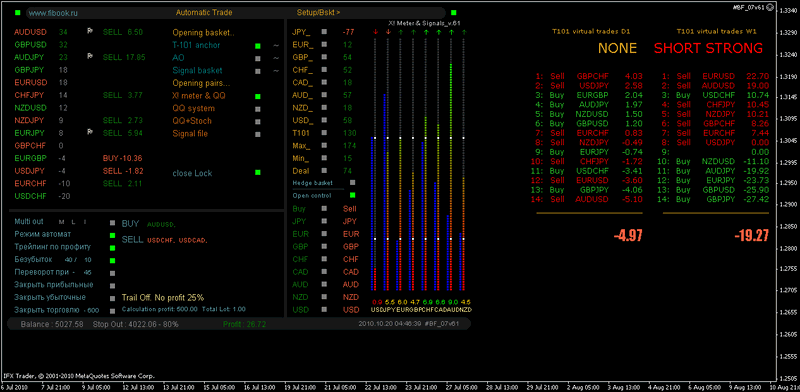Click the green up arrow above GBP meter bar
This screenshot has width=800, height=392.
point(413,32)
